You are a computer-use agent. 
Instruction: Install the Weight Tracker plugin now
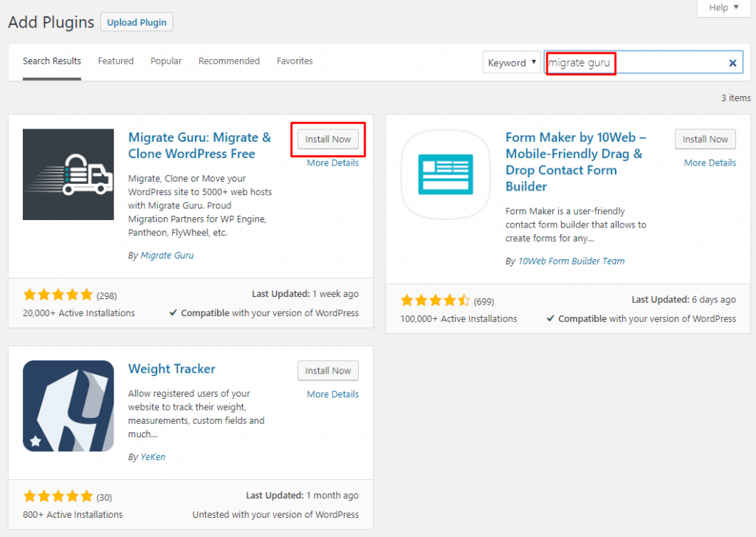328,371
